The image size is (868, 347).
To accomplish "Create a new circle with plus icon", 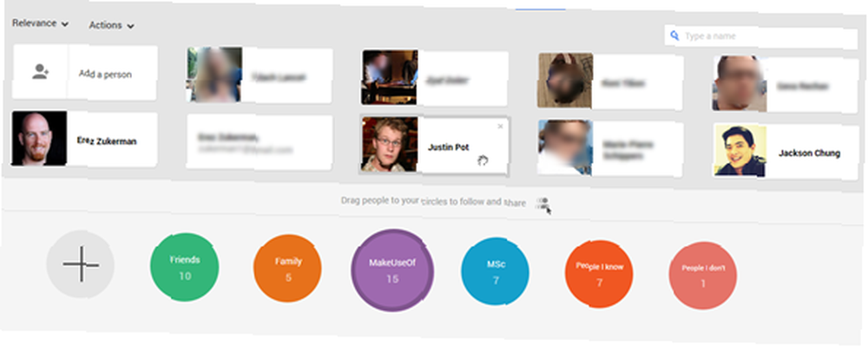I will [x=80, y=265].
